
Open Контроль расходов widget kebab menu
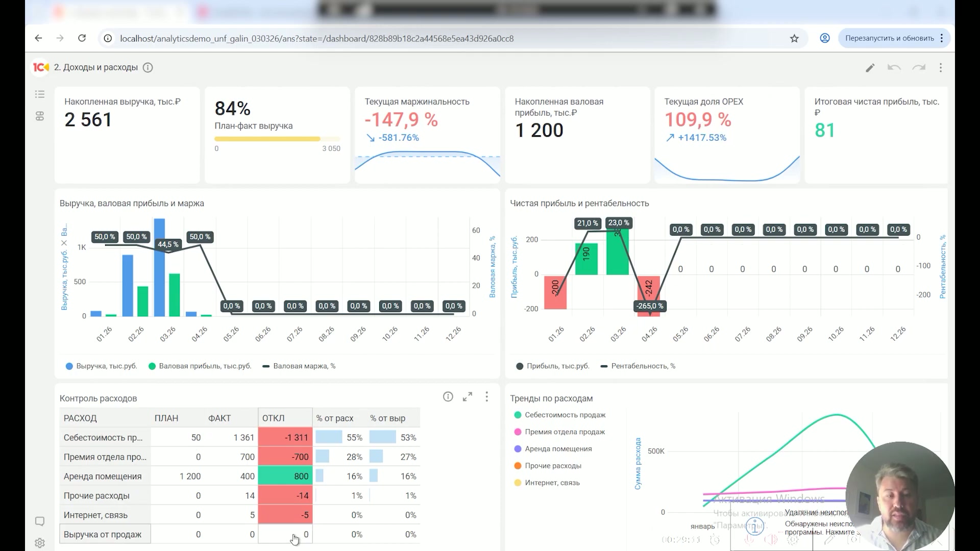click(x=487, y=397)
